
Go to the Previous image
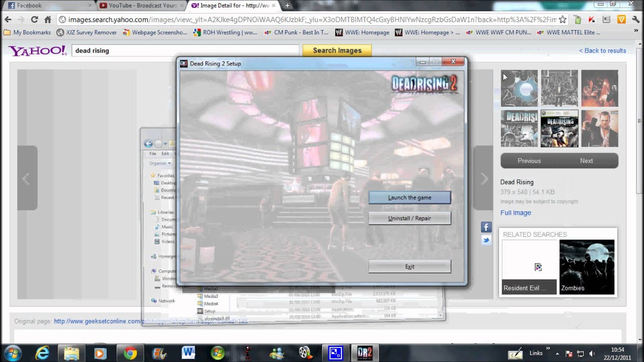(529, 161)
